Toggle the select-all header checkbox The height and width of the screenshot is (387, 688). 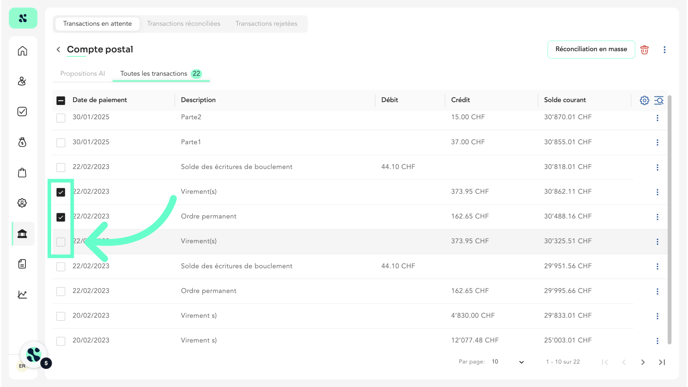(61, 100)
